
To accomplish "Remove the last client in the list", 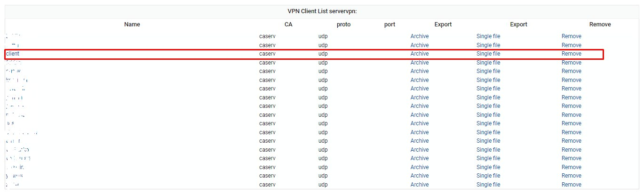I will 572,185.
